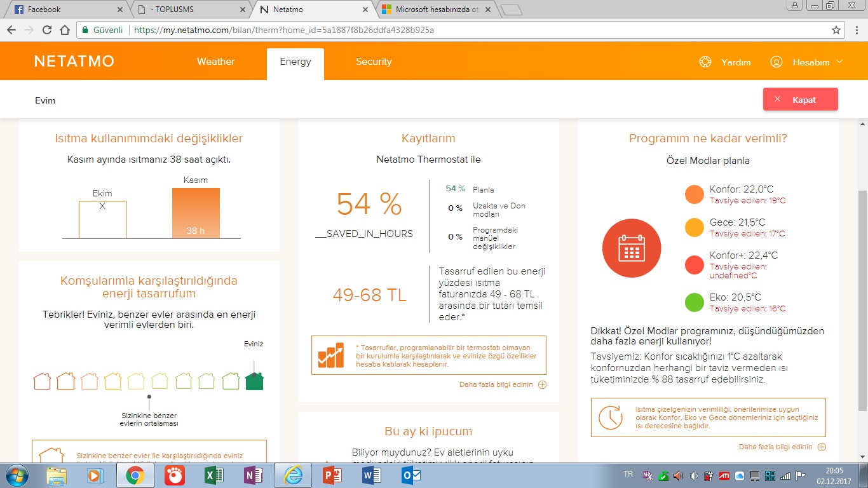Click the 49-68 TL savings amount

pyautogui.click(x=370, y=295)
